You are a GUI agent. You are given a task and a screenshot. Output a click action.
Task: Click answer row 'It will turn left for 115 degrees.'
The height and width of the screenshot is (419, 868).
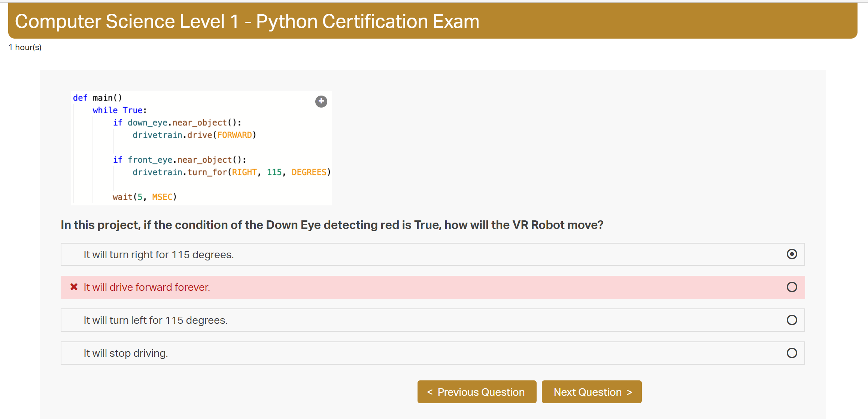[x=155, y=320]
